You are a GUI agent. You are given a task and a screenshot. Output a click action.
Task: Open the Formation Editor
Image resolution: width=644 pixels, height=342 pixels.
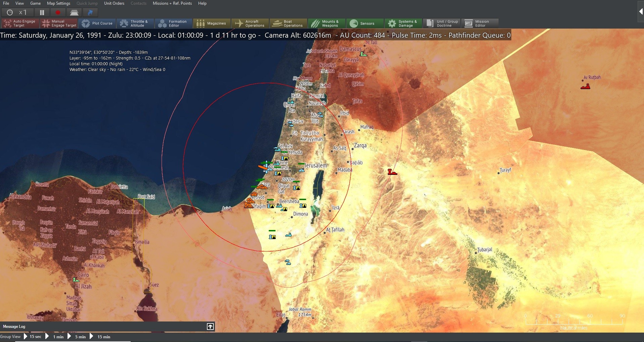[x=173, y=23]
